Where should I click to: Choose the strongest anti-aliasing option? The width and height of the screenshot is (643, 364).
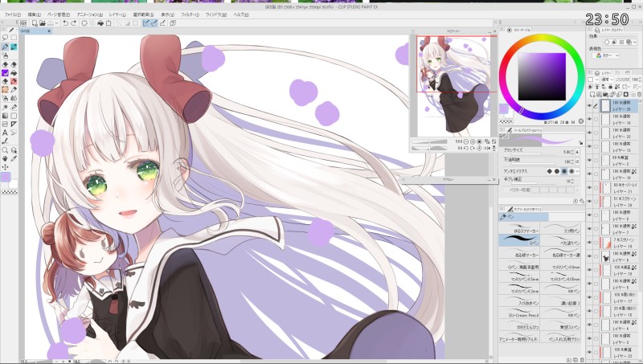(571, 171)
